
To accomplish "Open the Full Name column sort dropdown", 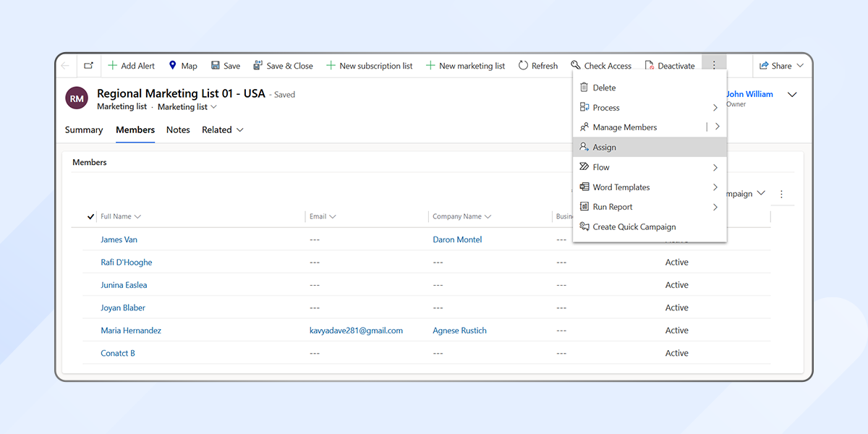I will (137, 216).
